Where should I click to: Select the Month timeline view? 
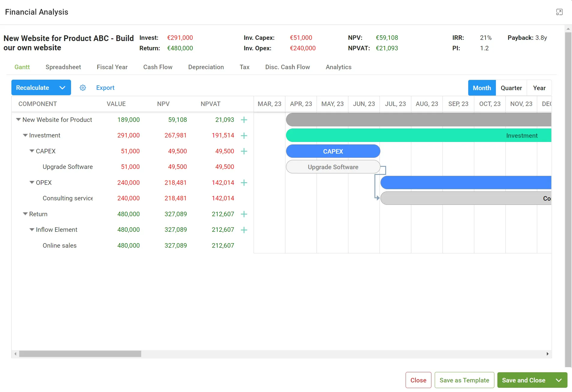tap(482, 88)
